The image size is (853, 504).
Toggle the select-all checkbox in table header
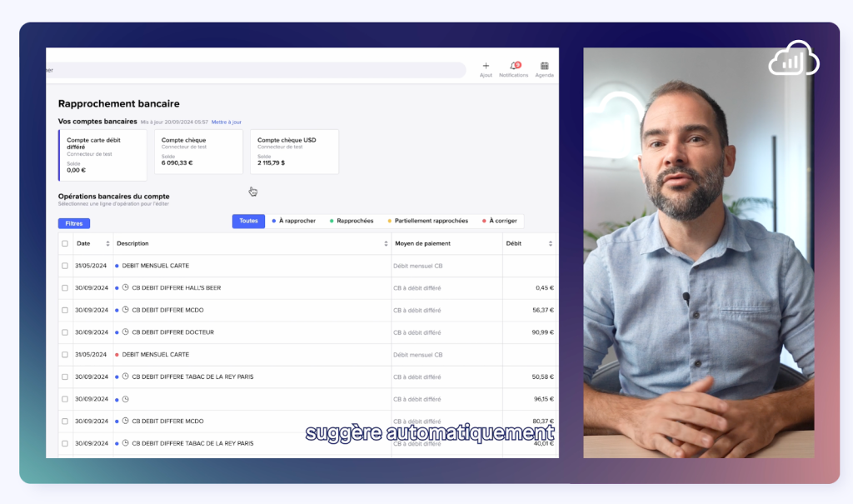tap(65, 244)
